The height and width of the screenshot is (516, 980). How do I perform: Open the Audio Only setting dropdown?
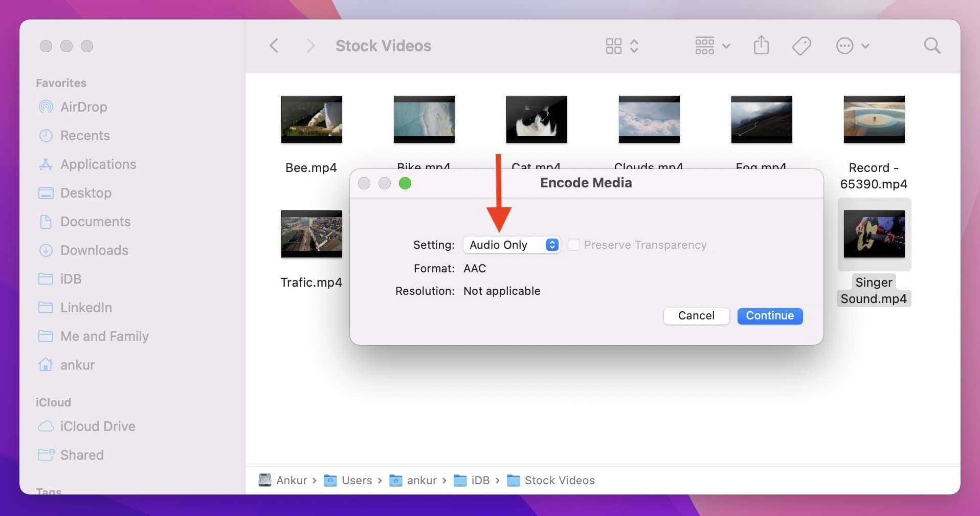[511, 245]
